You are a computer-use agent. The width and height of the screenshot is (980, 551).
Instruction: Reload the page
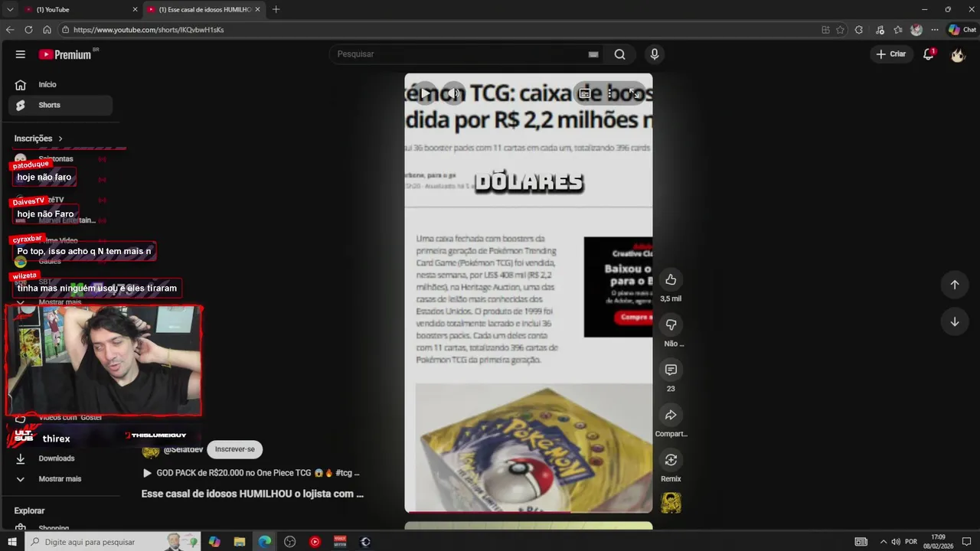coord(28,30)
